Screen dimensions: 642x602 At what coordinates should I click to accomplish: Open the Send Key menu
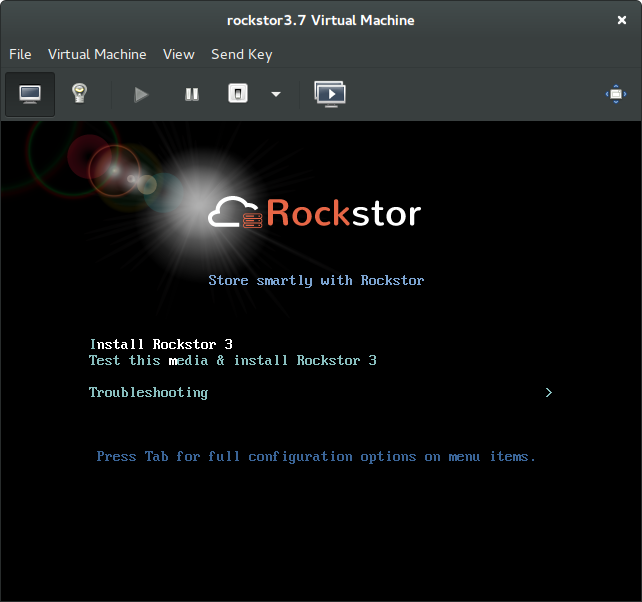pos(241,54)
